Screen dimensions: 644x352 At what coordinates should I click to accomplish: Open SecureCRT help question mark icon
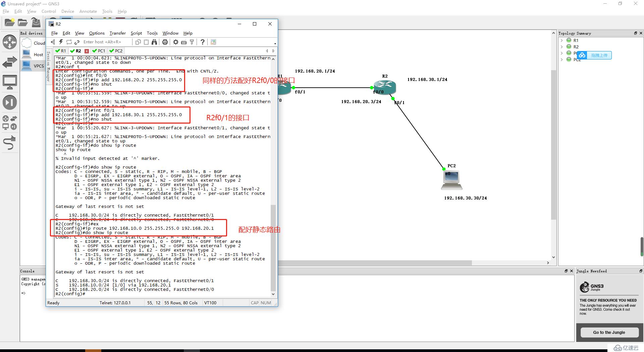click(x=202, y=42)
